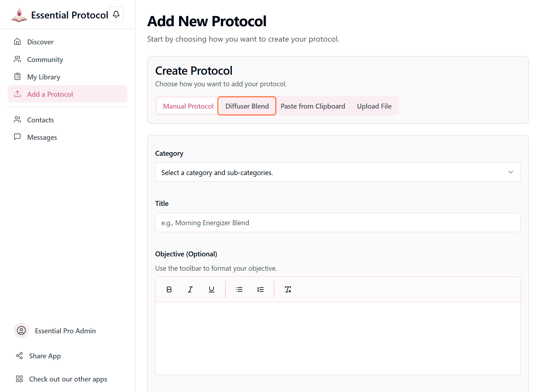
Task: Toggle bold formatting in objective toolbar
Action: coord(169,289)
